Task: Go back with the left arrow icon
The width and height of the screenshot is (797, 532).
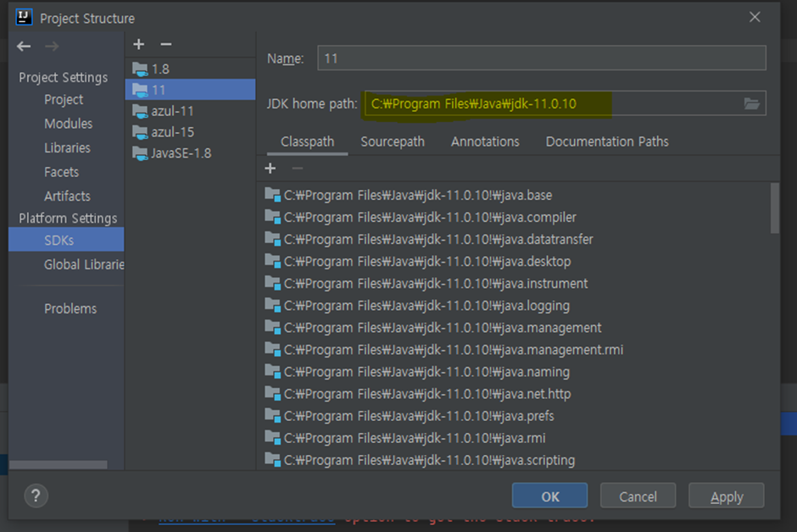Action: tap(24, 47)
